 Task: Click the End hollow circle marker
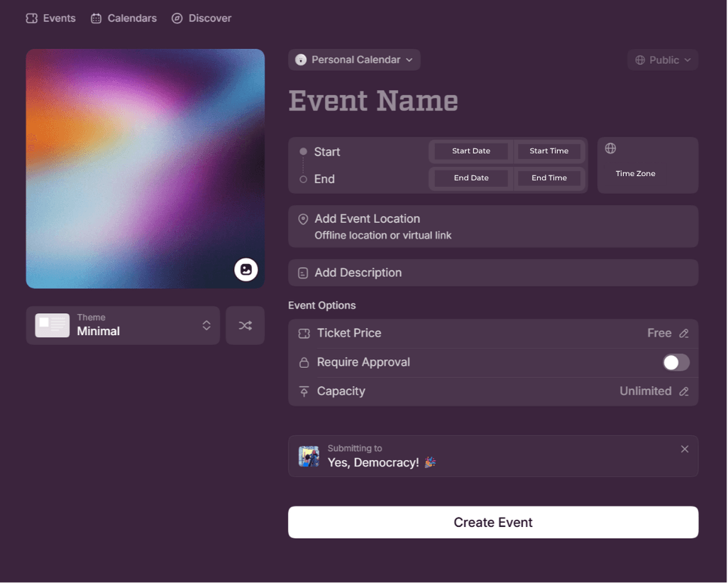click(303, 180)
